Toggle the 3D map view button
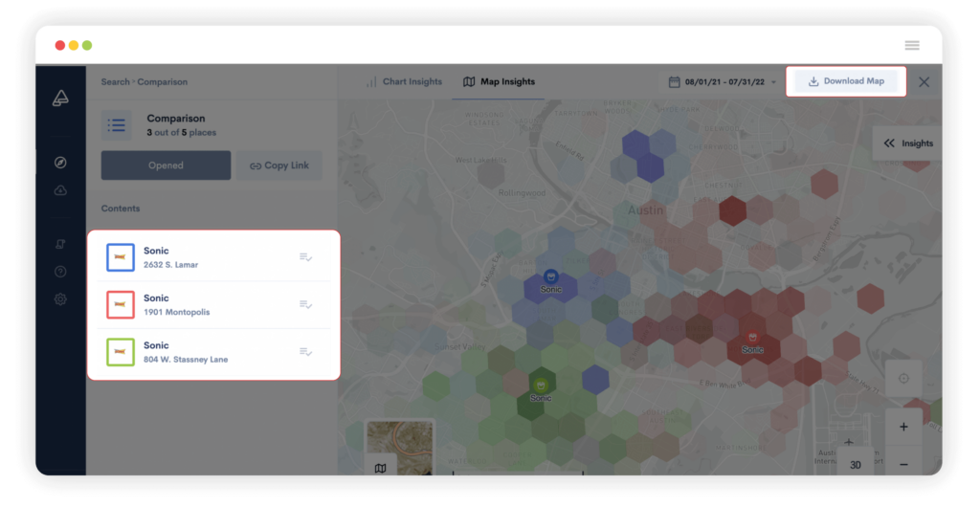Image resolution: width=980 pixels, height=507 pixels. click(x=856, y=464)
